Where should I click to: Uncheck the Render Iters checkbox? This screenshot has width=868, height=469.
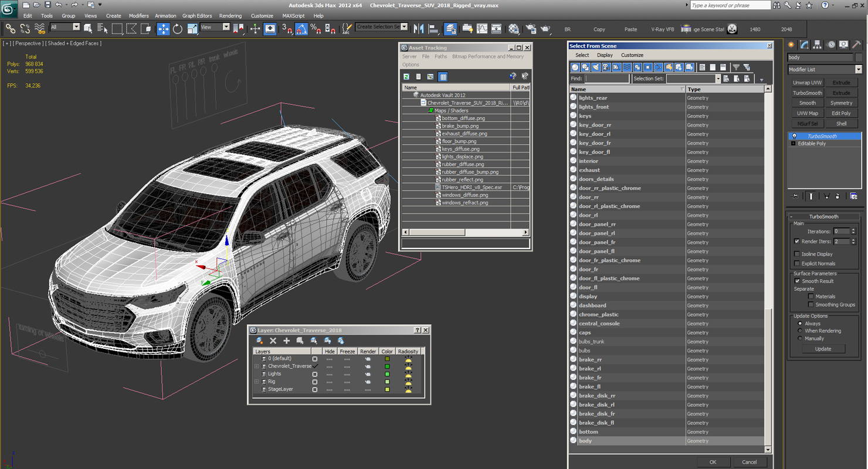(x=796, y=241)
